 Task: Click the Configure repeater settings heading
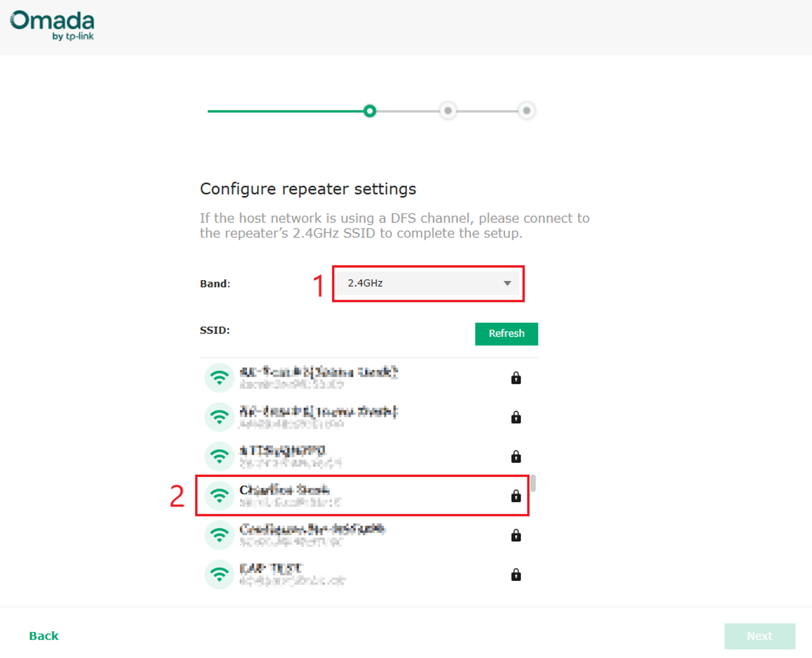tap(308, 189)
